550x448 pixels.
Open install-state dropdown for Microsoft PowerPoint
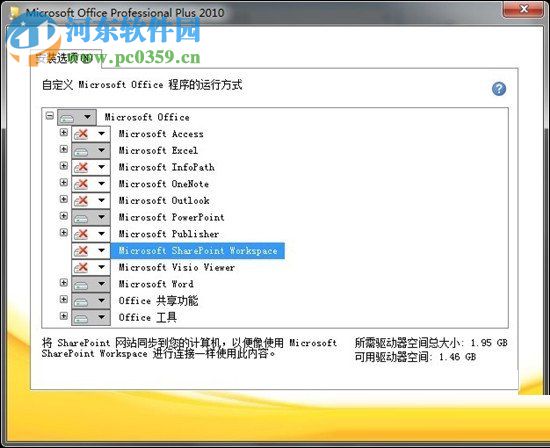91,217
